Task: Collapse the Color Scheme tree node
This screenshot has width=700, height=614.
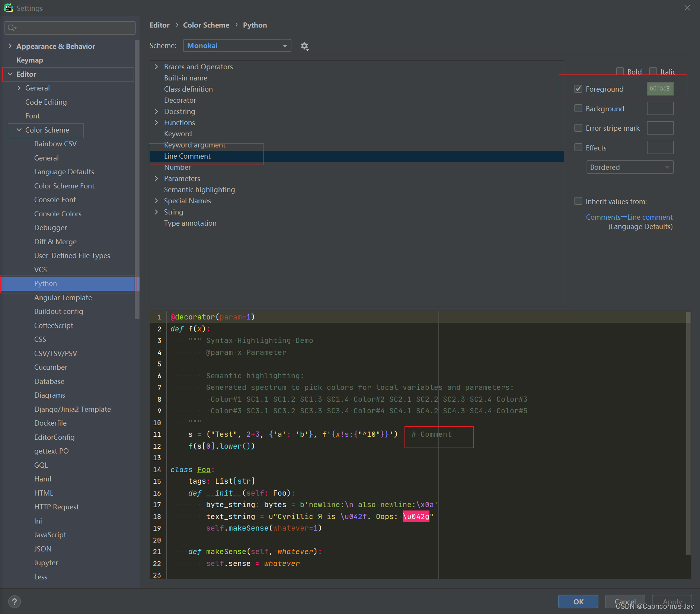Action: coord(19,130)
